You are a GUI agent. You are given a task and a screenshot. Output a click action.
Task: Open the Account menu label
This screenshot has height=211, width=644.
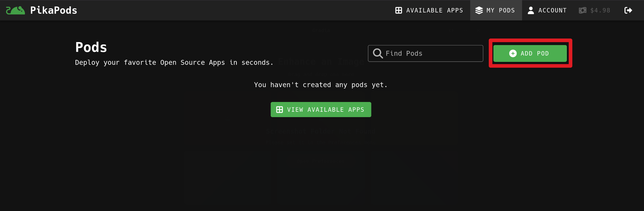click(552, 10)
